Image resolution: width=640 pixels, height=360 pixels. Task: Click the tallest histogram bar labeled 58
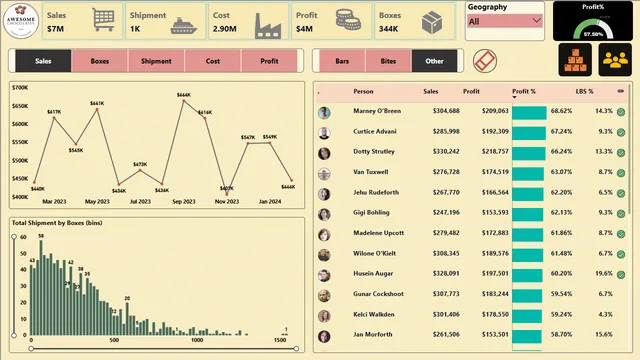[41, 288]
